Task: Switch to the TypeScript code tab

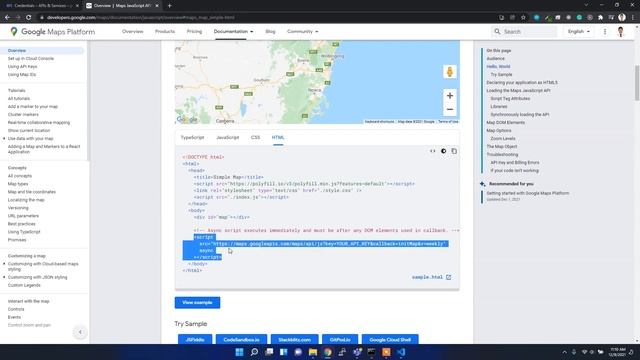Action: 192,138
